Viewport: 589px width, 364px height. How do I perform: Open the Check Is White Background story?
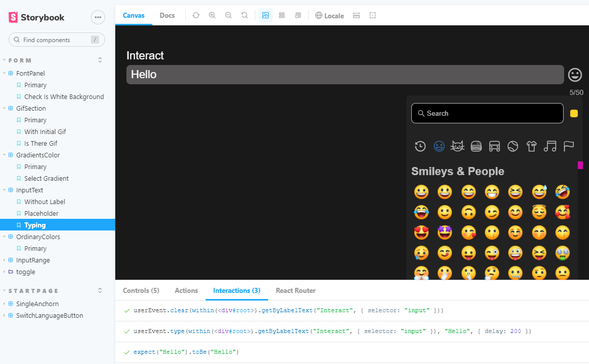64,96
